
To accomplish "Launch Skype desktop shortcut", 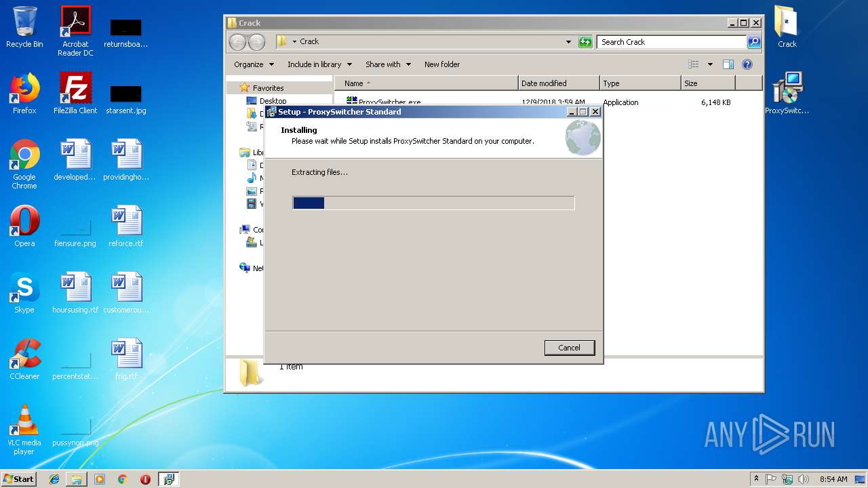I will point(24,293).
